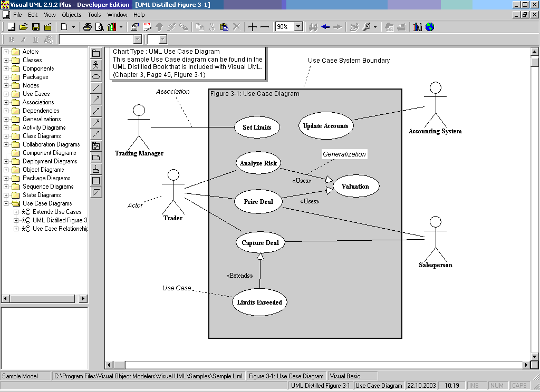Image resolution: width=540 pixels, height=392 pixels.
Task: Select the rectangle boundary tool
Action: 96,181
